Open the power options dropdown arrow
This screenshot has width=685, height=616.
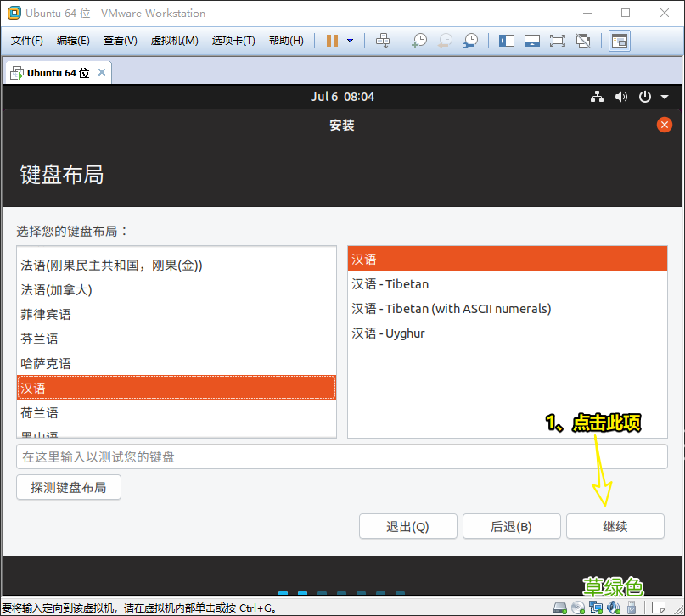point(350,41)
